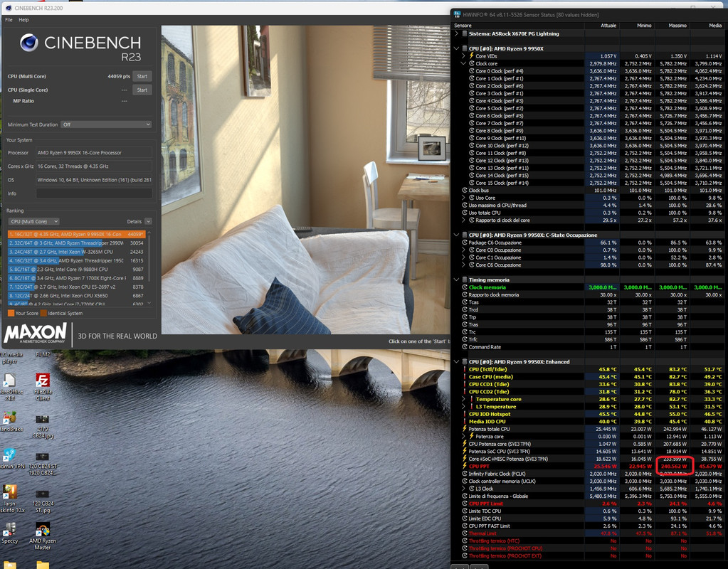Click into the Info text field
Image resolution: width=728 pixels, height=569 pixels.
click(x=94, y=193)
